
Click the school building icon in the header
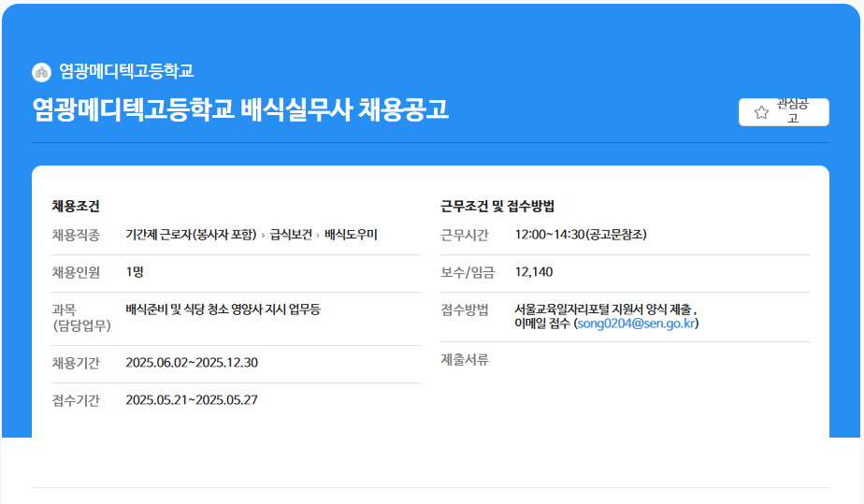tap(41, 72)
